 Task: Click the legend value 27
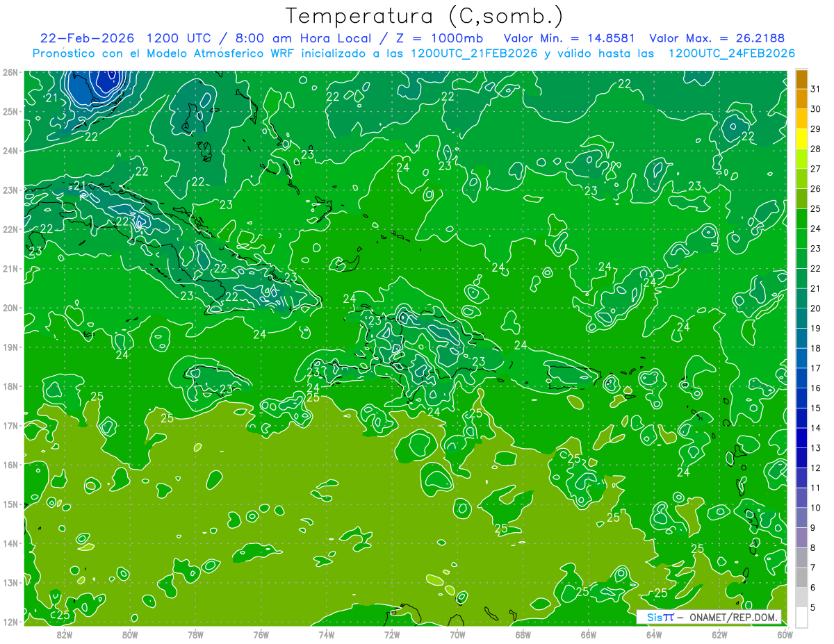pyautogui.click(x=815, y=169)
